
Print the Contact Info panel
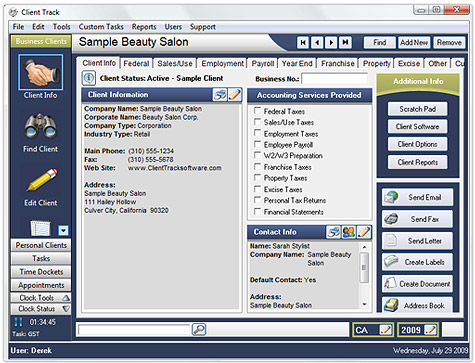(333, 232)
